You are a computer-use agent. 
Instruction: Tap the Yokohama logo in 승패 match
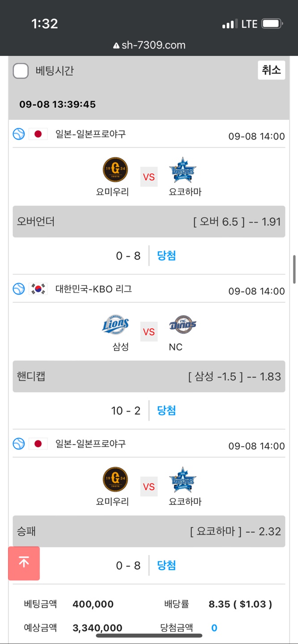point(183,480)
